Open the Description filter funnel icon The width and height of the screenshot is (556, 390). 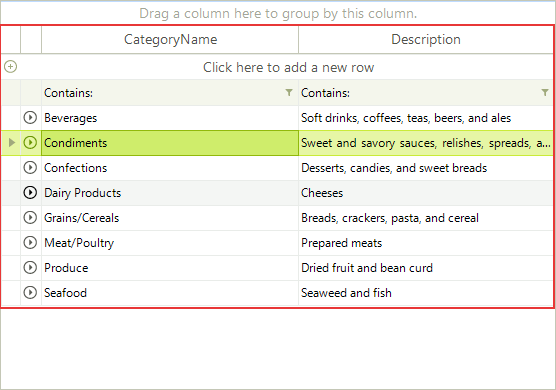coord(545,93)
